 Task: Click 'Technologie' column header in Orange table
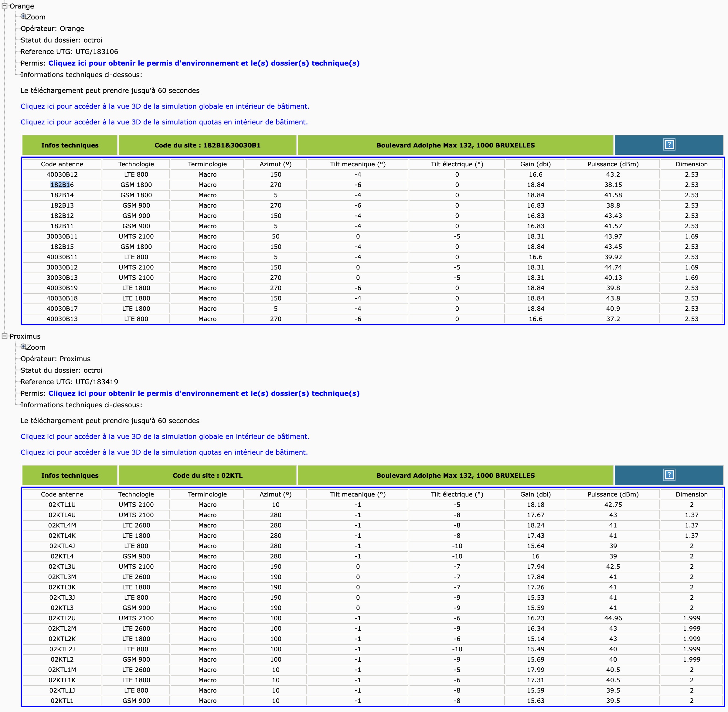136,164
